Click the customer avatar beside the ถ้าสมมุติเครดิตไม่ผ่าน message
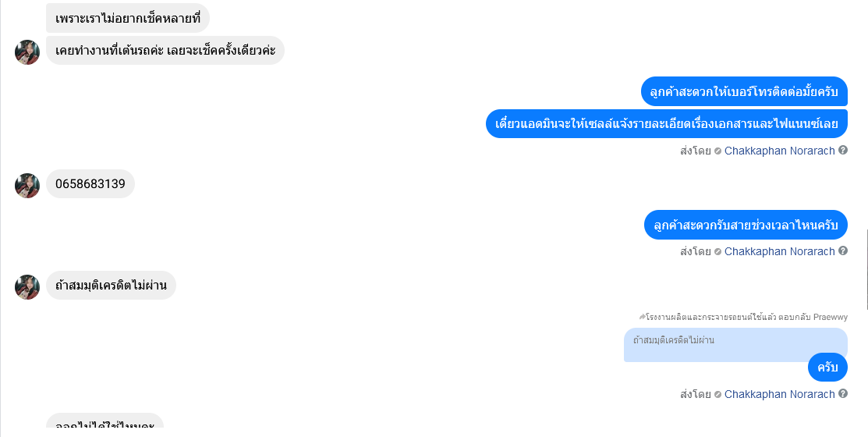Screen dimensions: 868x437 [x=27, y=287]
